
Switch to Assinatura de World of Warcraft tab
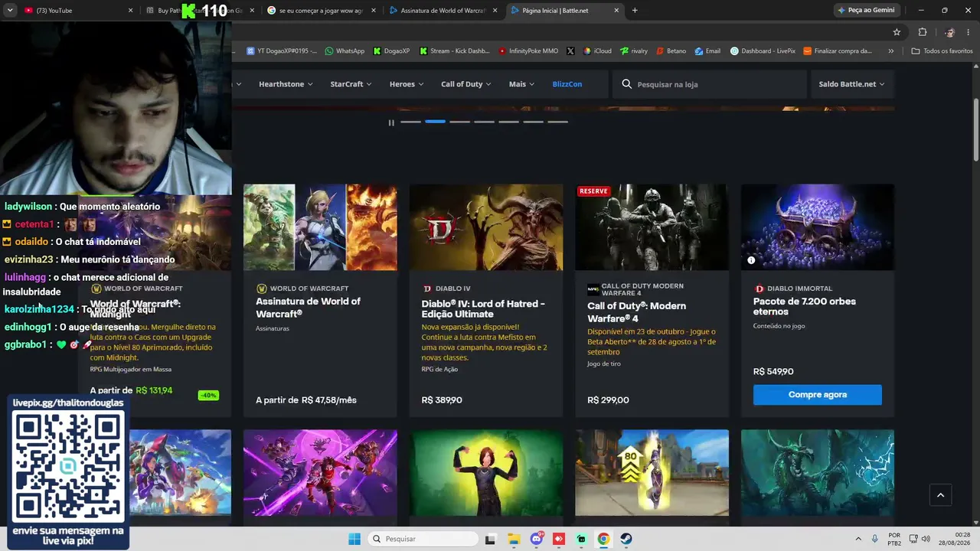point(443,11)
